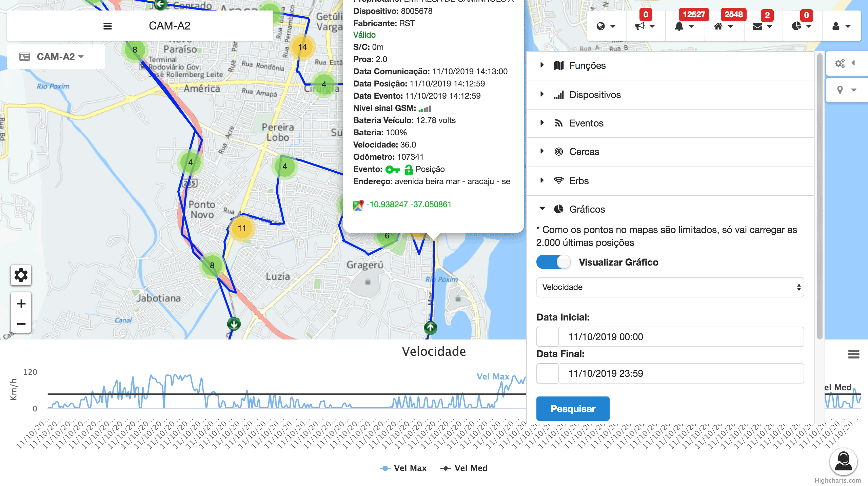Click the Data Final date field

point(681,373)
